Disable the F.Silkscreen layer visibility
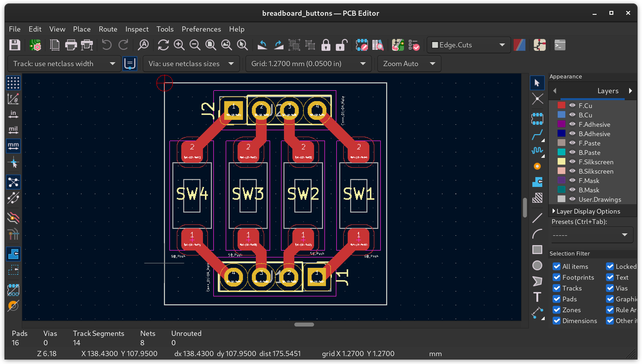Screen dimensions: 642x364 [x=572, y=162]
